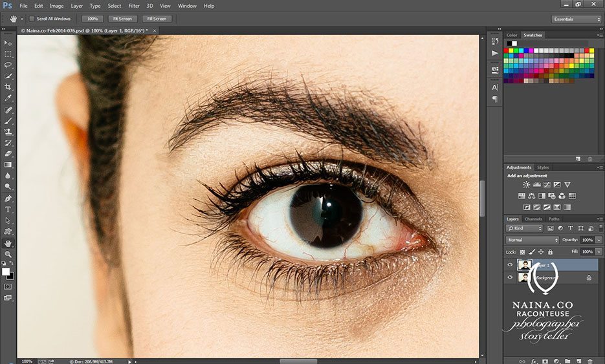Toggle lock all for layer
This screenshot has height=364, width=605.
[551, 252]
